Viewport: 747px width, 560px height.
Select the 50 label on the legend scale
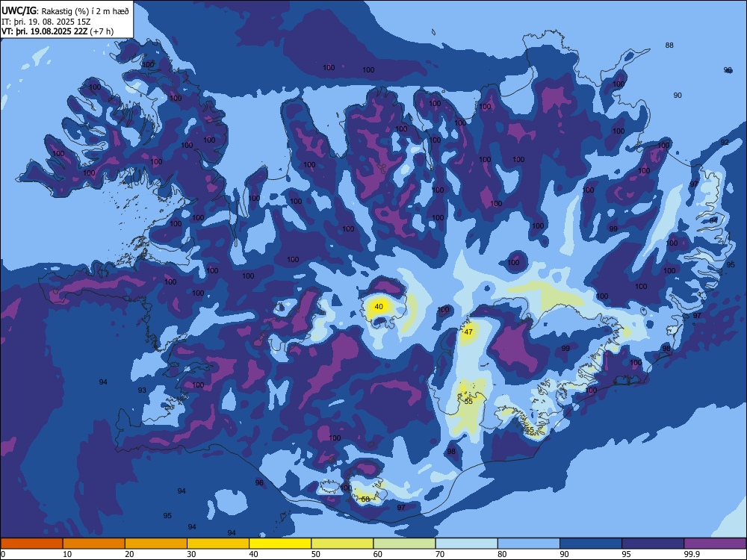coord(315,554)
